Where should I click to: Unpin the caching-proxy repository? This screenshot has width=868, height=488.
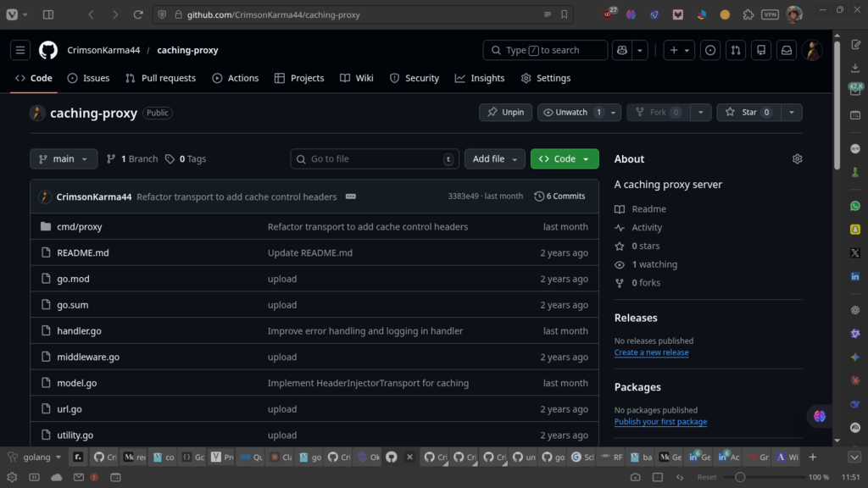click(x=505, y=112)
